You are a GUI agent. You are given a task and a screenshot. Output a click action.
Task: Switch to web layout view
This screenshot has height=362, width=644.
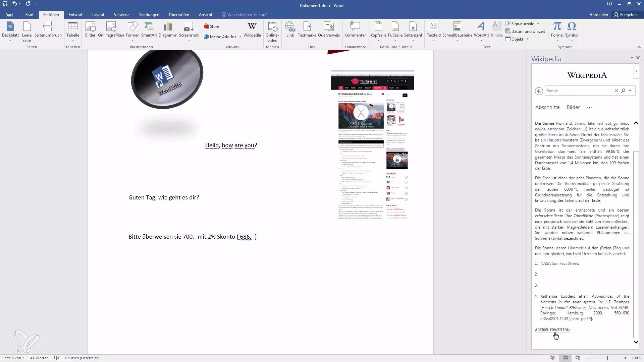(x=578, y=358)
